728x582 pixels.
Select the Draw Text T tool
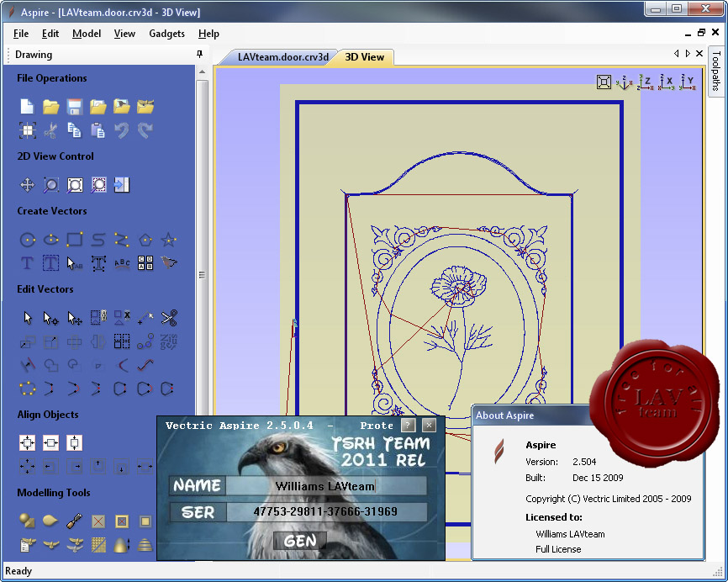(27, 263)
